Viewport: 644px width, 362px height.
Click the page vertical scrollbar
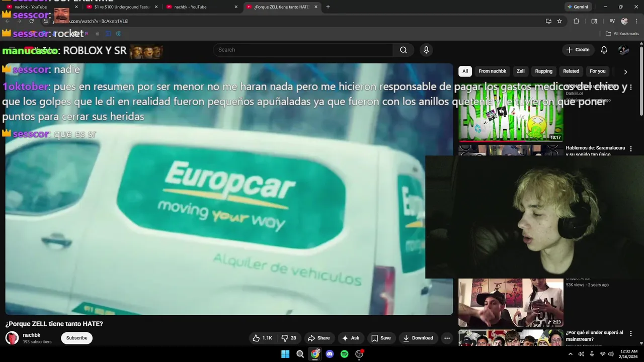(x=641, y=80)
